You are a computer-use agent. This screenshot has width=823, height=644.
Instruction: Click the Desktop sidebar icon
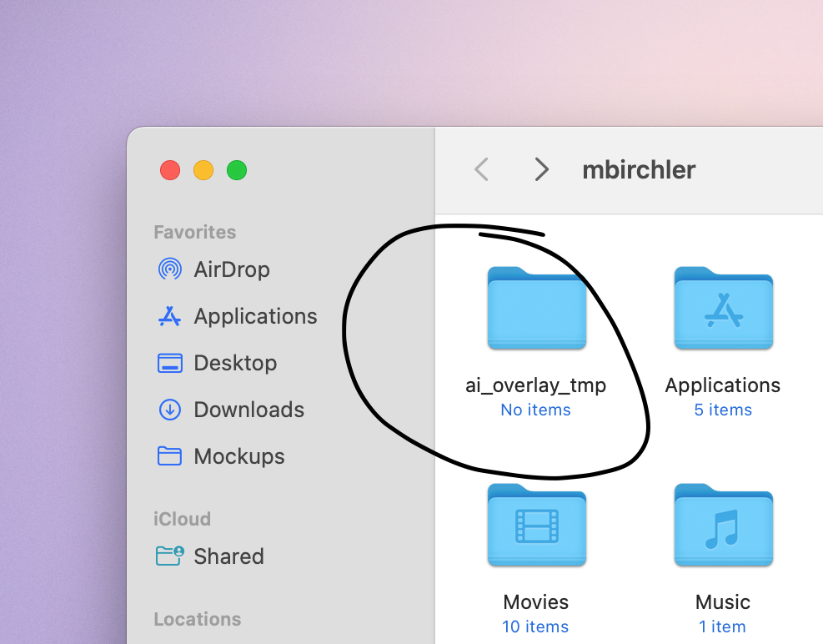(x=169, y=362)
